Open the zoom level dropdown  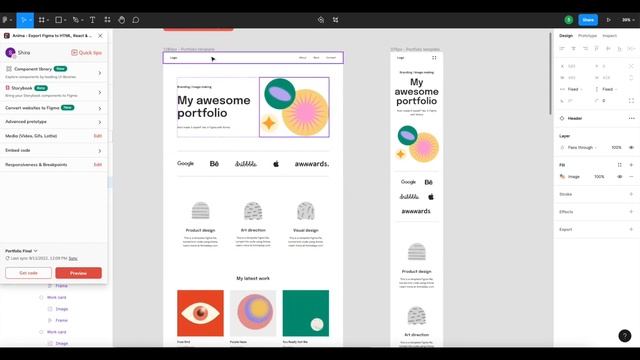pyautogui.click(x=628, y=20)
